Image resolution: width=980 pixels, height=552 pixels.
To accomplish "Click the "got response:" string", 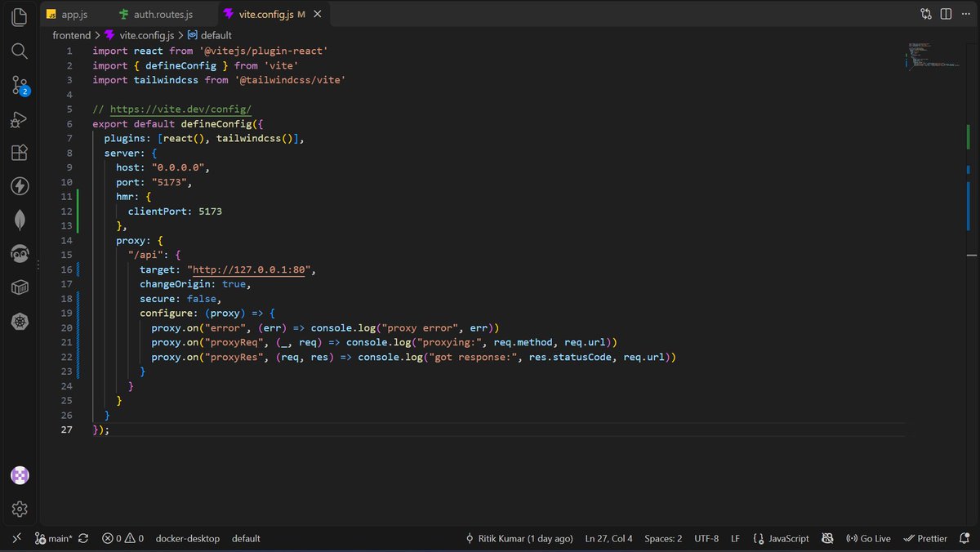I will click(x=474, y=358).
